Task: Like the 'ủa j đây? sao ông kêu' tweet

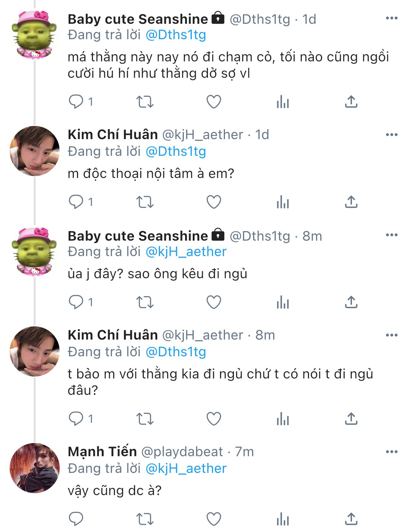Action: click(x=214, y=302)
